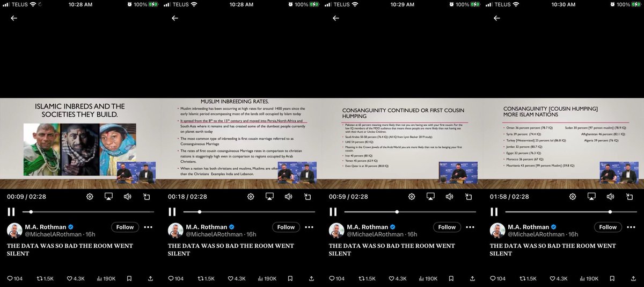This screenshot has width=644, height=287.
Task: Tap rotate-screen icon in the 00:09 screenshot
Action: point(147,197)
